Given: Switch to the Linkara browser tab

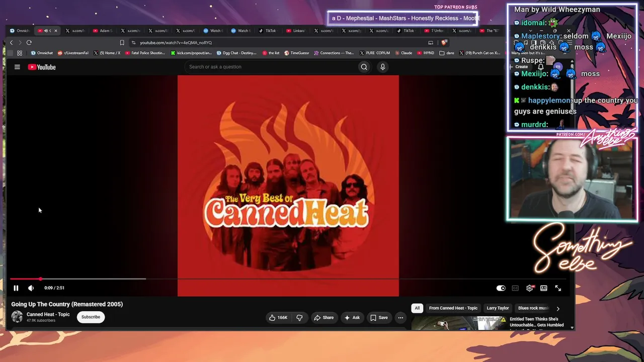Looking at the screenshot, I should click(x=296, y=31).
